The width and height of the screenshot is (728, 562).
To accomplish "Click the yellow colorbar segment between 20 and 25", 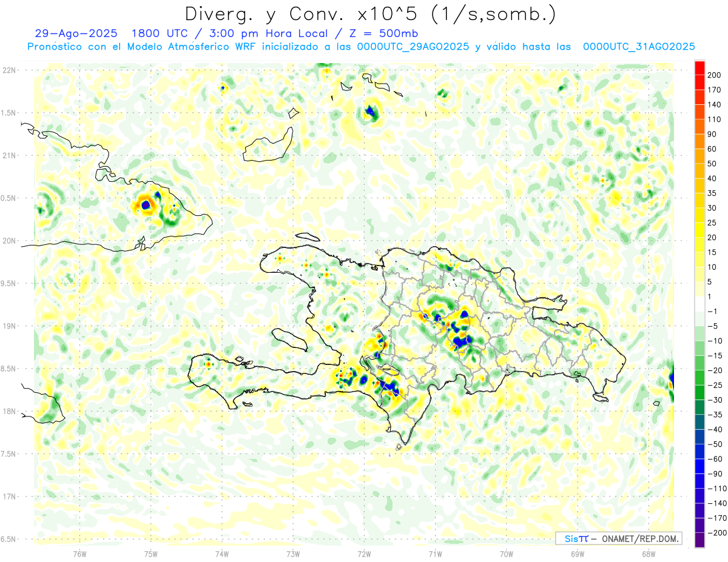I will point(699,230).
